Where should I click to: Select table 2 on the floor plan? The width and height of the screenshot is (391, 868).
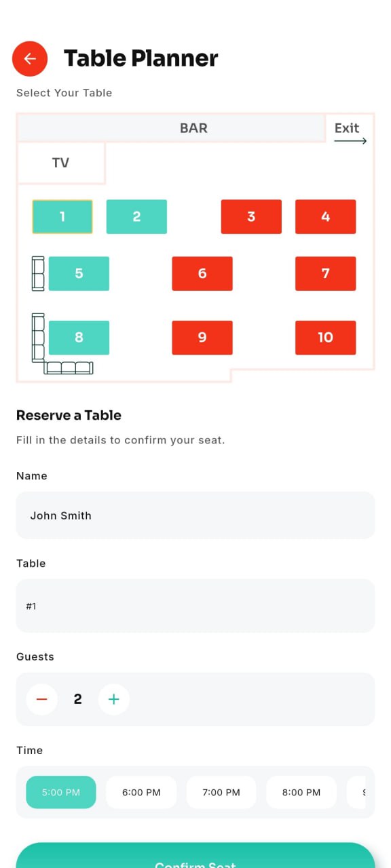click(136, 216)
